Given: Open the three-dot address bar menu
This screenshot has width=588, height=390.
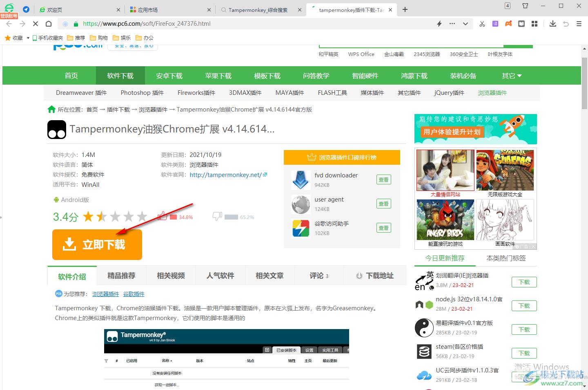Looking at the screenshot, I should pyautogui.click(x=452, y=24).
